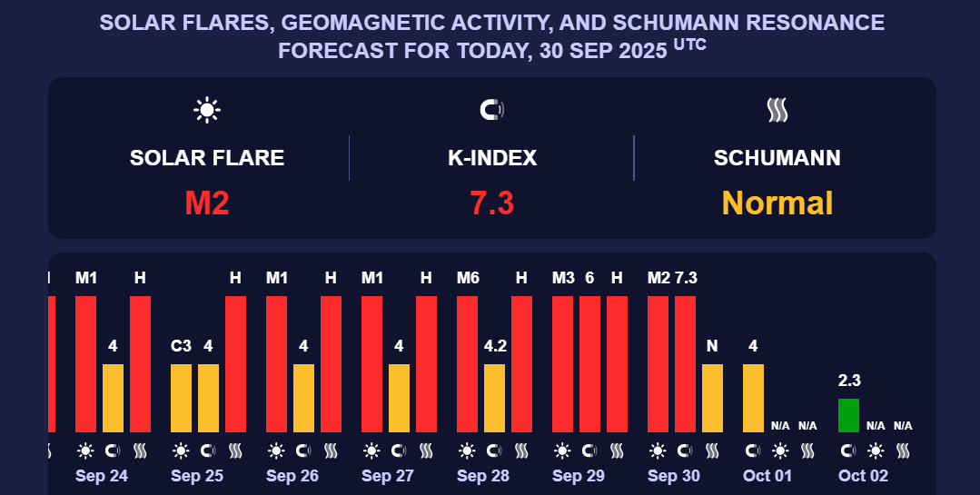Click the large red M2 solar flare value
Viewport: 980px width, 495px height.
pos(207,203)
